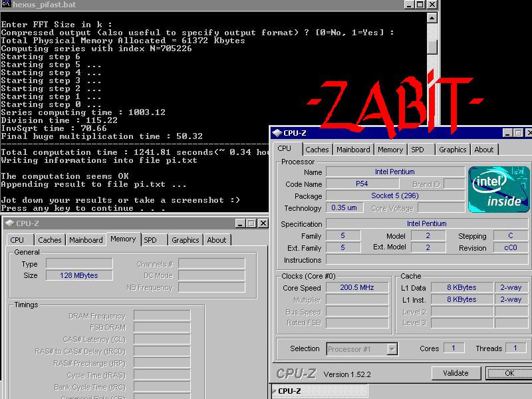The image size is (532, 399).
Task: Open the SPD tab in front CPU-Z window
Action: click(x=418, y=150)
